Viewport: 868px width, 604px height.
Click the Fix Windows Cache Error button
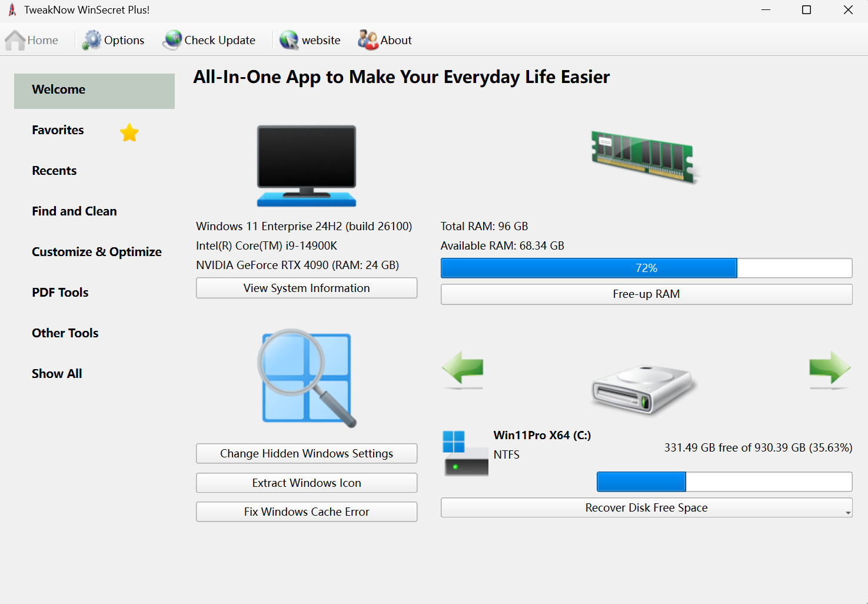point(307,512)
